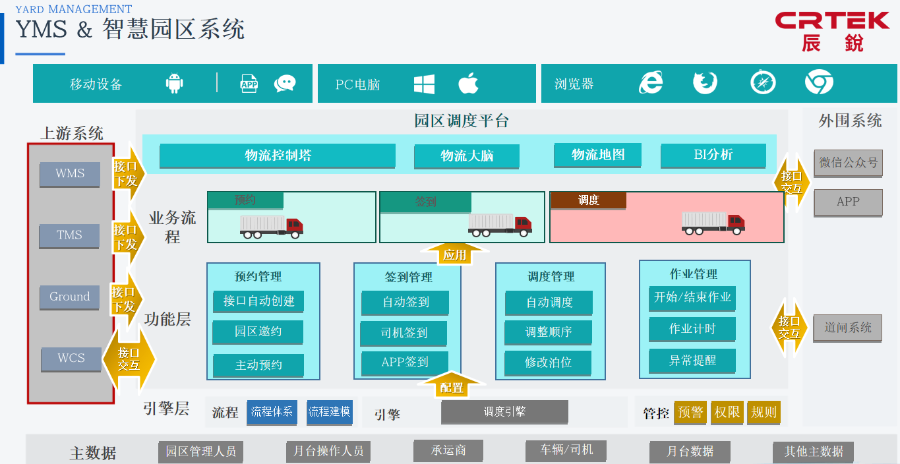The width and height of the screenshot is (900, 464).
Task: Click the 园区邀约 function button
Action: point(258,332)
